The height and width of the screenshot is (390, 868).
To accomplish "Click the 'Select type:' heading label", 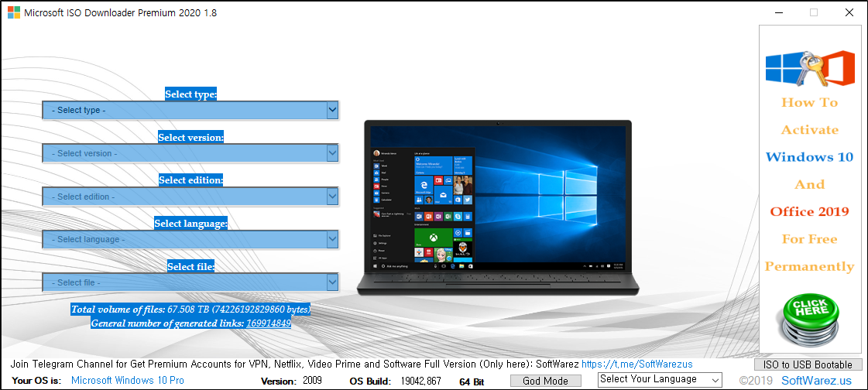I will [191, 94].
